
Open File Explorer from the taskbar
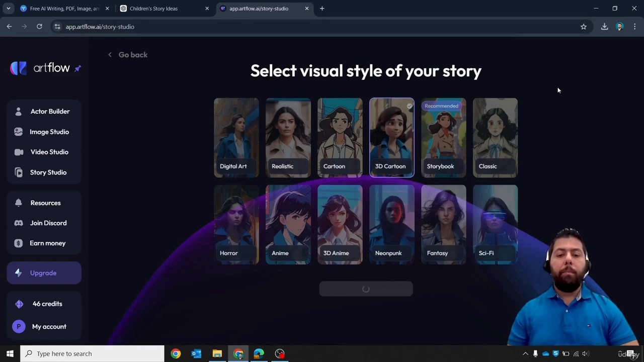[x=217, y=353]
